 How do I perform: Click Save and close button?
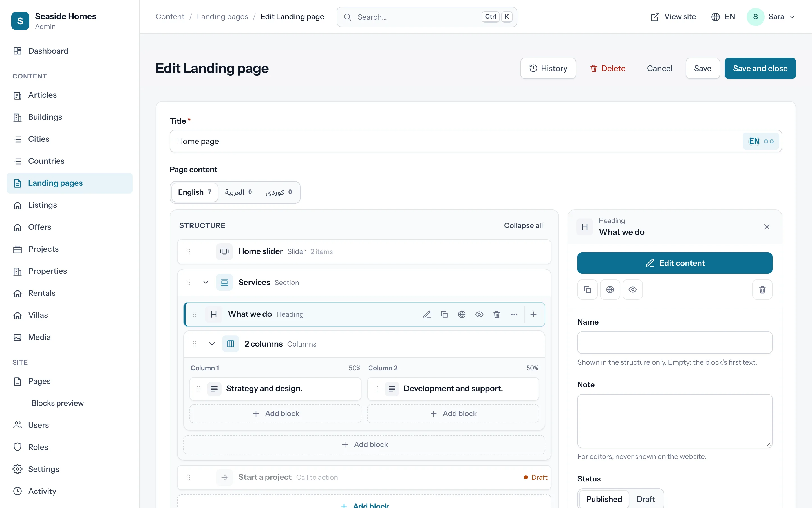point(760,68)
